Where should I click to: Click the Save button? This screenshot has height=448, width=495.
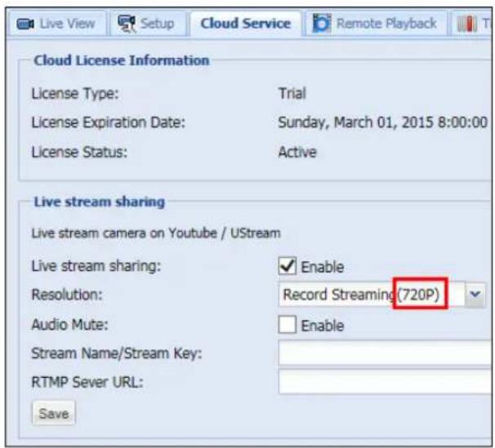pos(54,414)
